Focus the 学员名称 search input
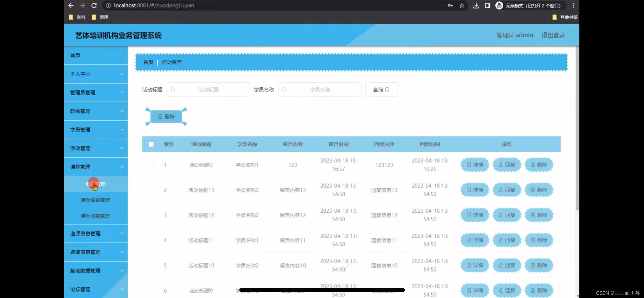 pos(320,90)
